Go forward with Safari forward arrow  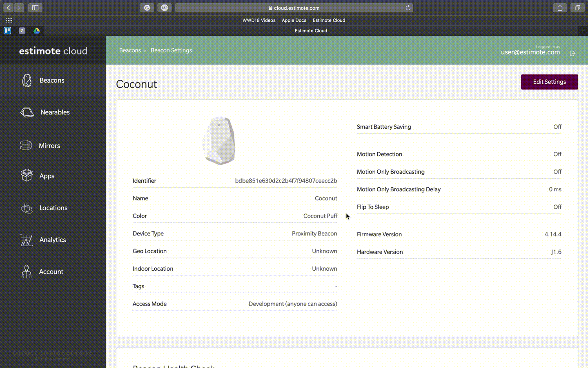[x=19, y=8]
